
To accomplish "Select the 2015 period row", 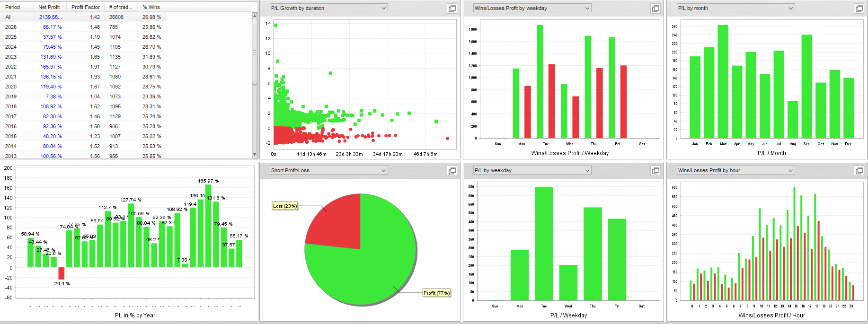I will pos(83,136).
